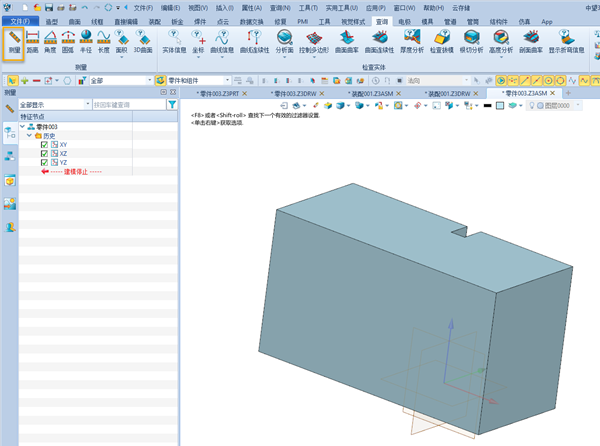Click the blue 文件(F) file button

[20, 21]
